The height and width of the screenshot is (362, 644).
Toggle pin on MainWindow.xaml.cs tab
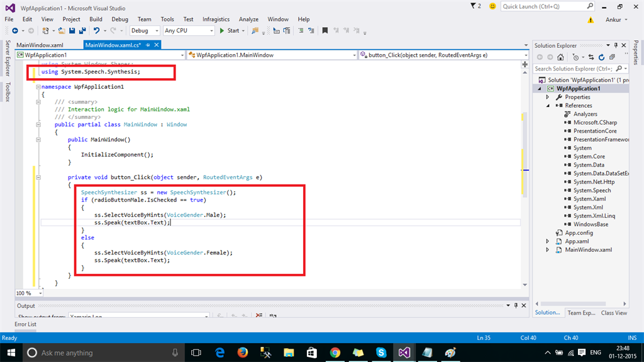[148, 45]
